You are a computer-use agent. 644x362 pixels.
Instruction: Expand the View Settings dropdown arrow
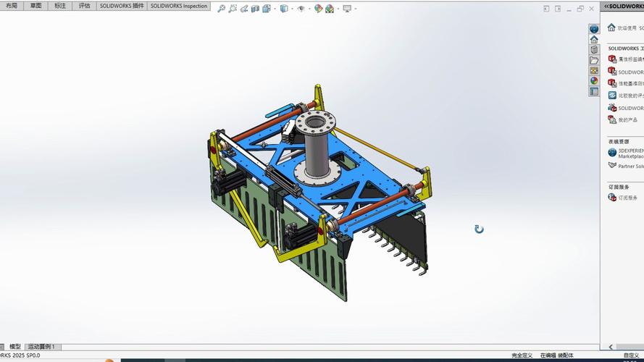(355, 9)
